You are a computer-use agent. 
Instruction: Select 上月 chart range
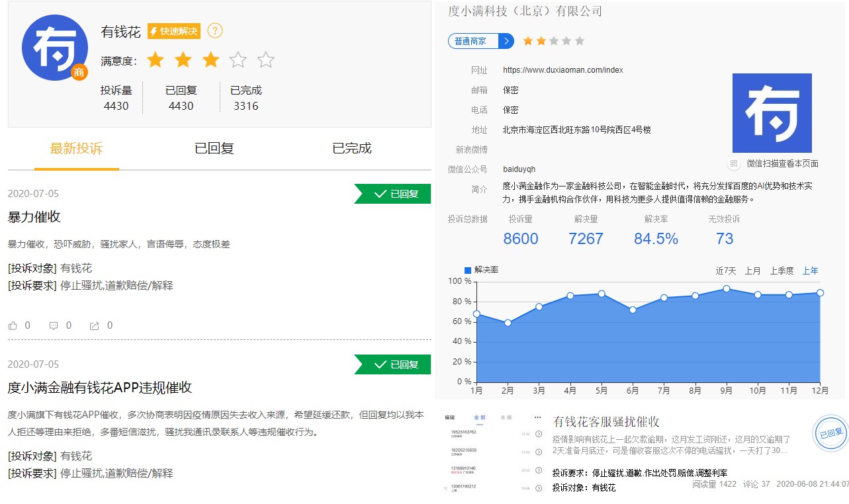tap(753, 271)
